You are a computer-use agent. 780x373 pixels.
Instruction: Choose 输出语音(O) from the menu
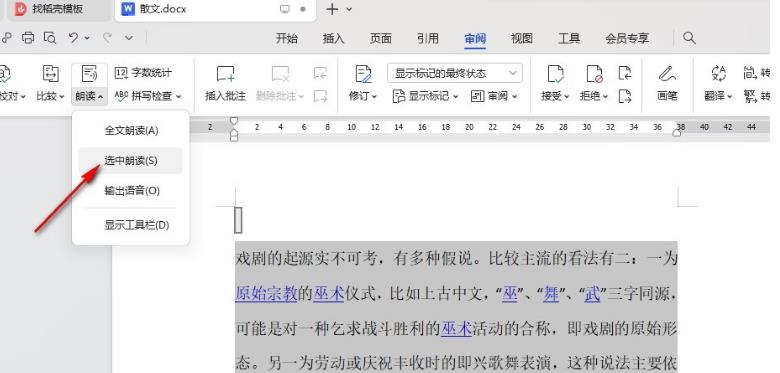pos(131,190)
